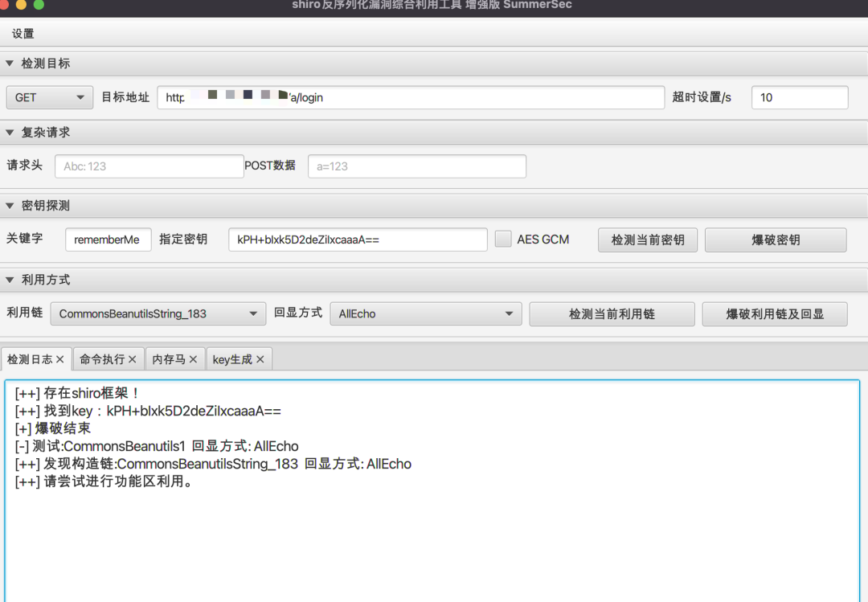Close the 命令执行 tab

click(133, 359)
